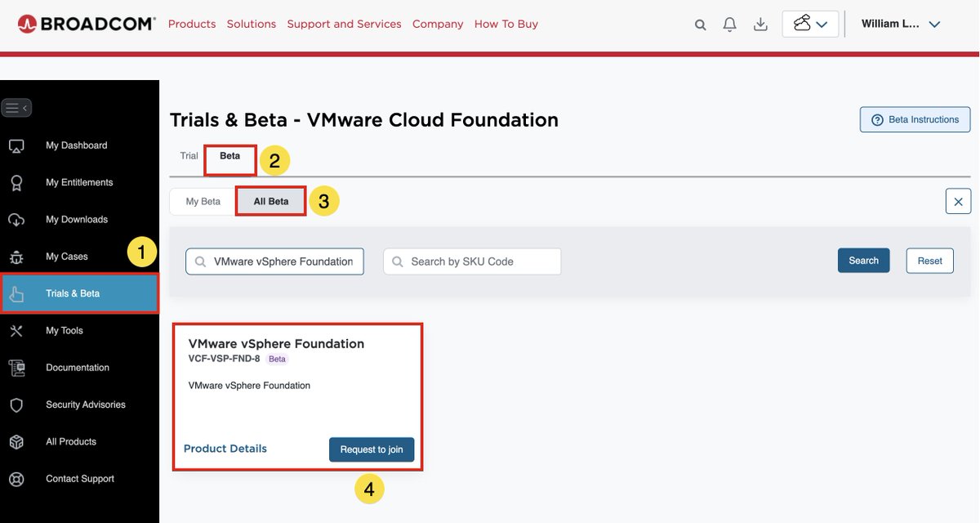Click the My Dashboard monitor icon

pyautogui.click(x=16, y=145)
